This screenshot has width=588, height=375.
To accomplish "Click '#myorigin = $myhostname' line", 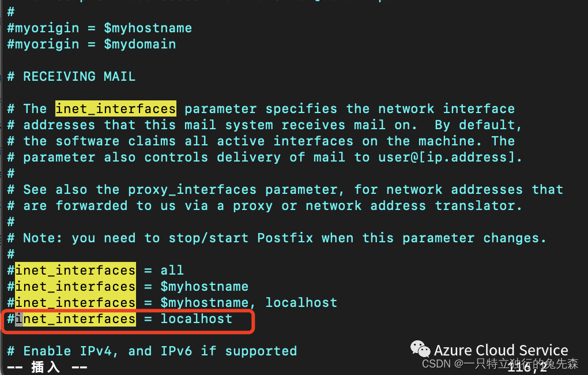I will click(99, 28).
